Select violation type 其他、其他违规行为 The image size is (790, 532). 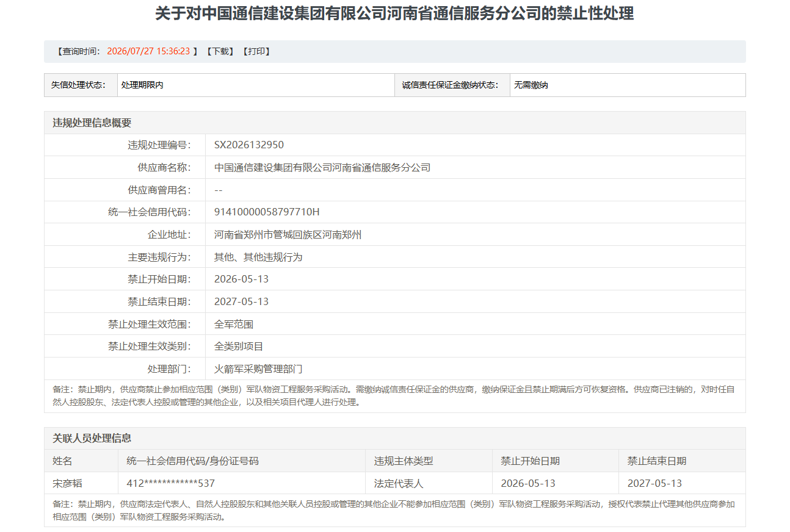click(258, 257)
